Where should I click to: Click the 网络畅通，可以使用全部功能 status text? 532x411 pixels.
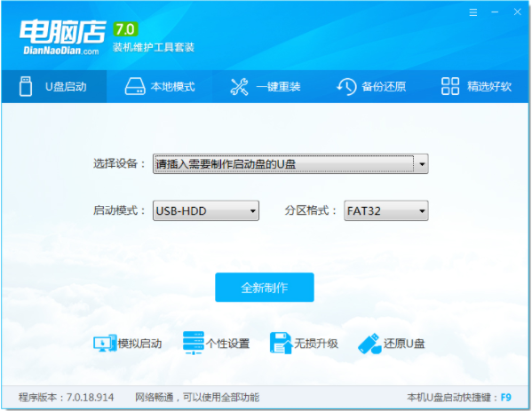coord(197,397)
